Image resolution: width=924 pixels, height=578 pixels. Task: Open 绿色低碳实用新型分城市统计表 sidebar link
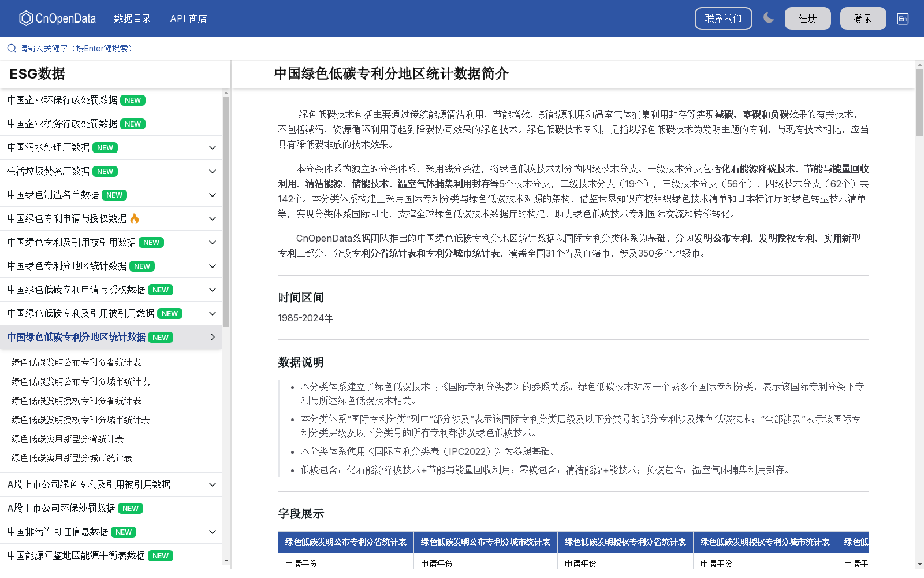(72, 458)
